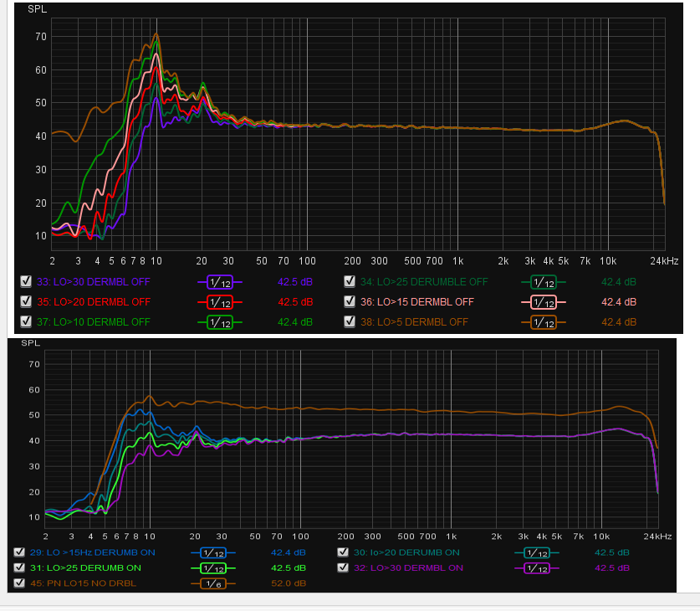Click the SPL axis label of the lower graph
700x611 pixels.
pos(30,342)
